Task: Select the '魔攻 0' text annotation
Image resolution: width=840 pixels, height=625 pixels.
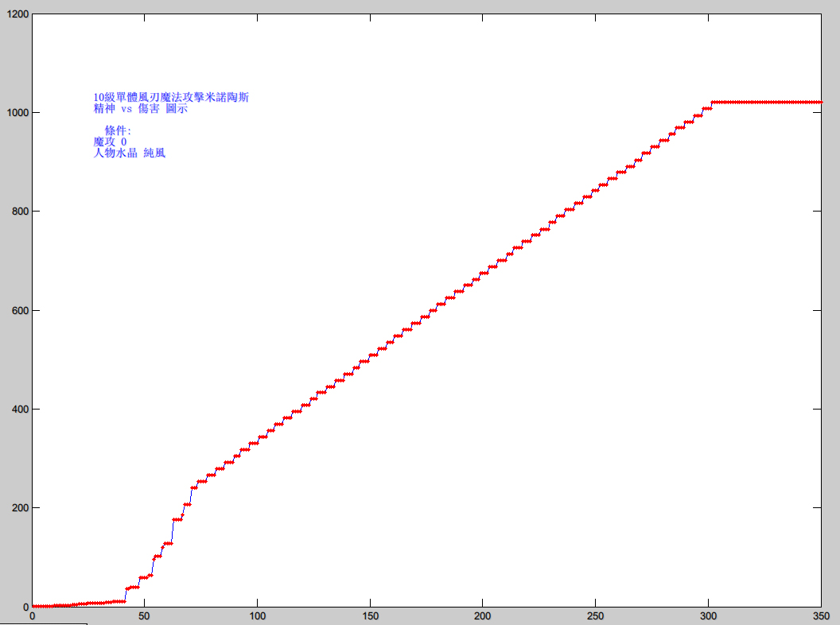Action: [109, 142]
